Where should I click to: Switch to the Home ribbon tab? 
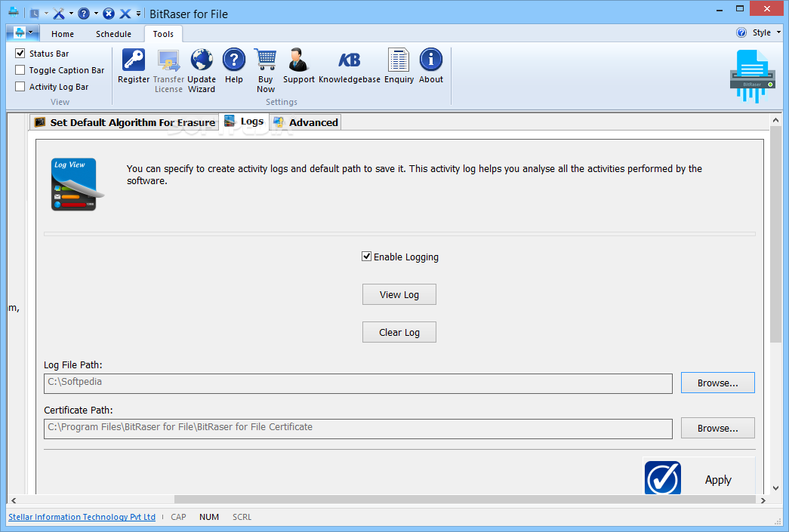tap(63, 34)
